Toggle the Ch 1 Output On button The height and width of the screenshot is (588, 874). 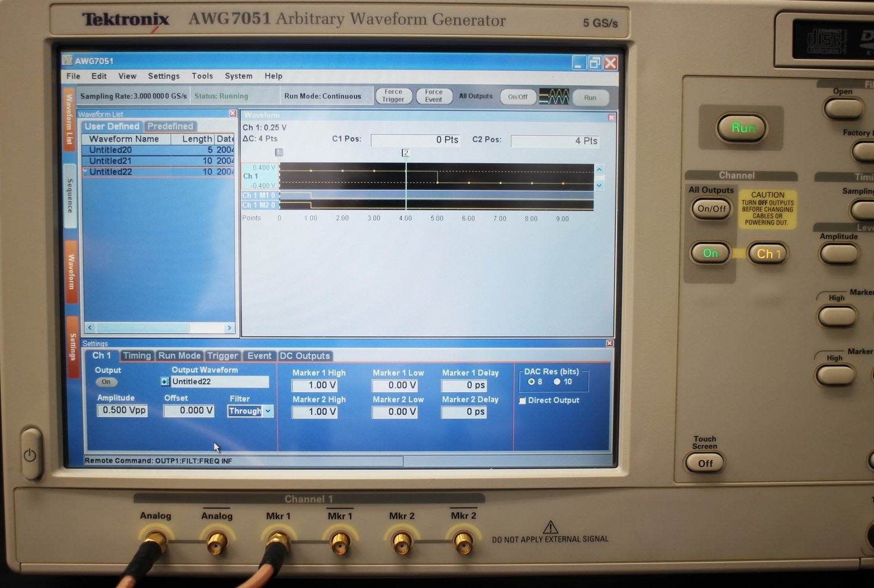click(x=106, y=382)
